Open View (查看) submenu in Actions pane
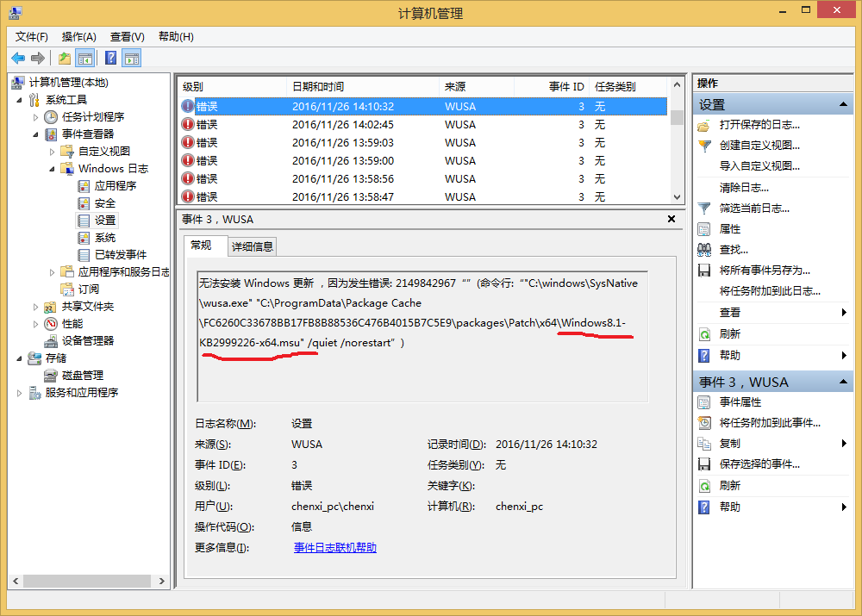Screen dimensions: 862x616 [x=729, y=313]
